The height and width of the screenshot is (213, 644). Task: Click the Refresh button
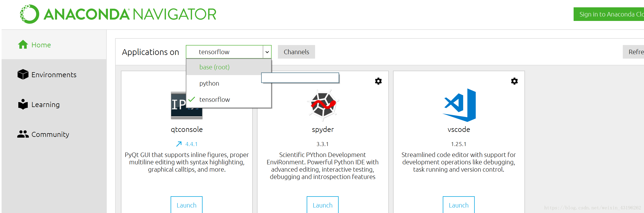point(633,52)
